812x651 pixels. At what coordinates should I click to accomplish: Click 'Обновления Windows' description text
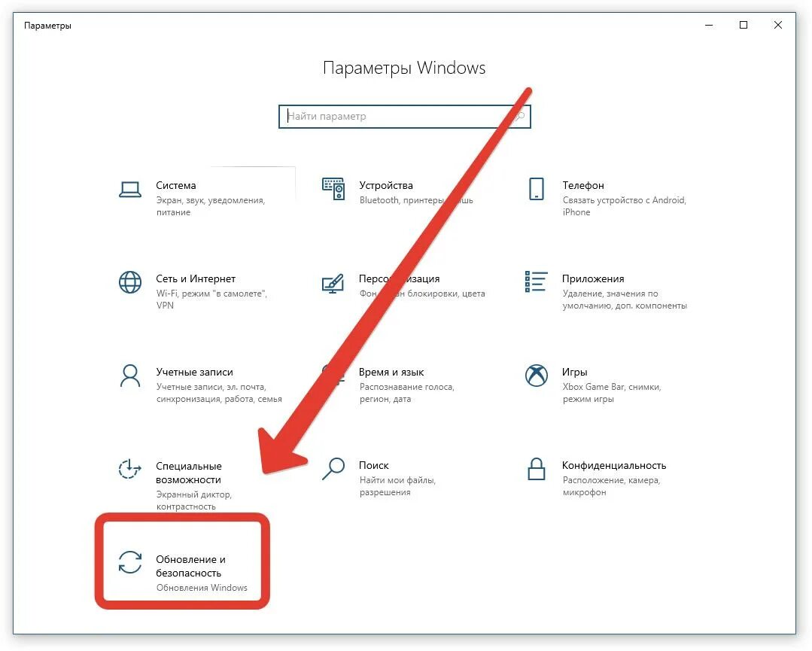[202, 588]
